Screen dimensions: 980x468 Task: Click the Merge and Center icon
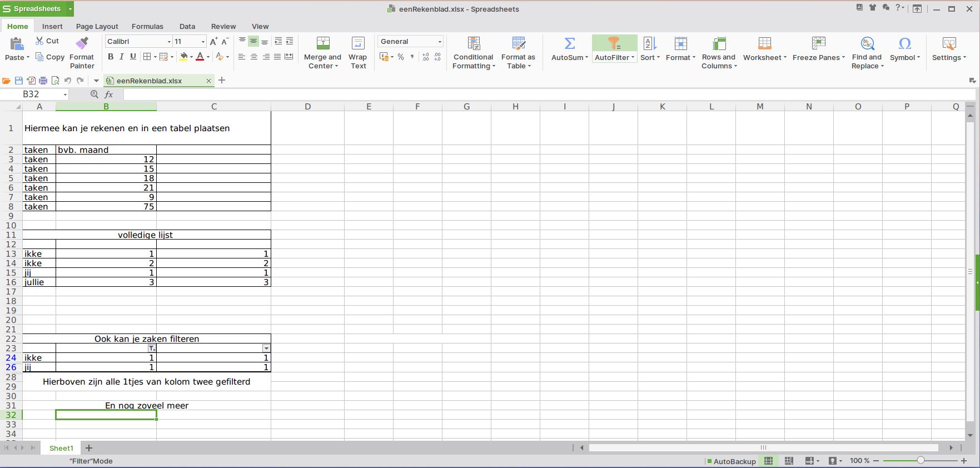(x=323, y=43)
